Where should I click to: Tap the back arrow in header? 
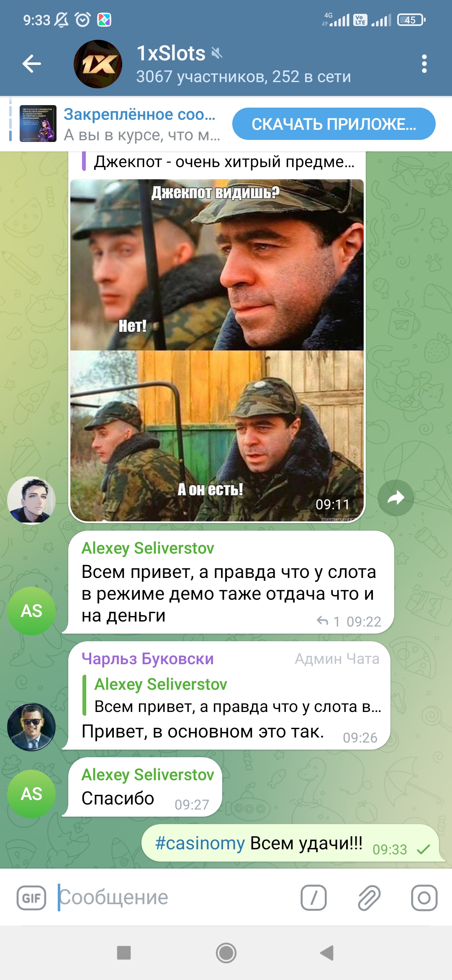32,64
